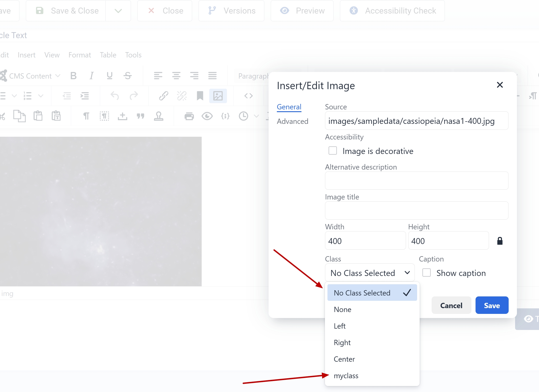Viewport: 539px width, 392px height.
Task: Click inside the Alternative description field
Action: pos(416,181)
